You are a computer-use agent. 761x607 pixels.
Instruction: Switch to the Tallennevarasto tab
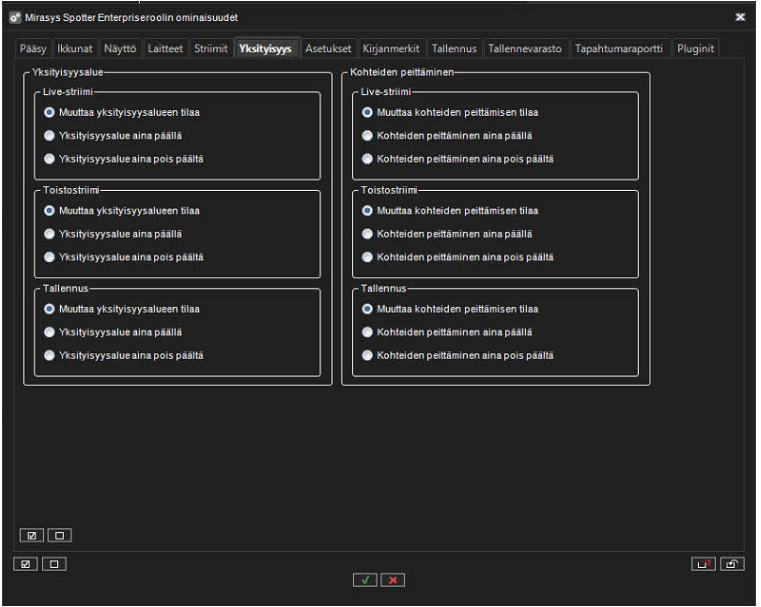(x=525, y=49)
